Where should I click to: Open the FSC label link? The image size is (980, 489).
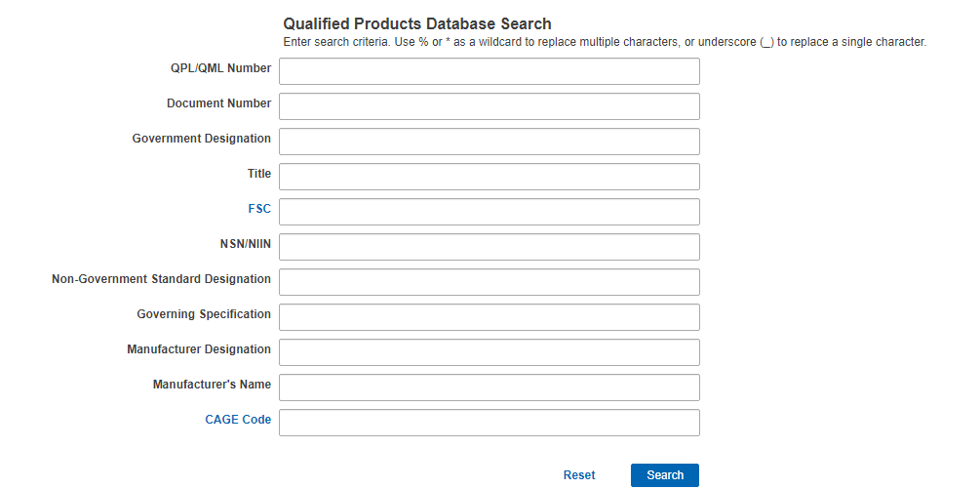(x=259, y=209)
